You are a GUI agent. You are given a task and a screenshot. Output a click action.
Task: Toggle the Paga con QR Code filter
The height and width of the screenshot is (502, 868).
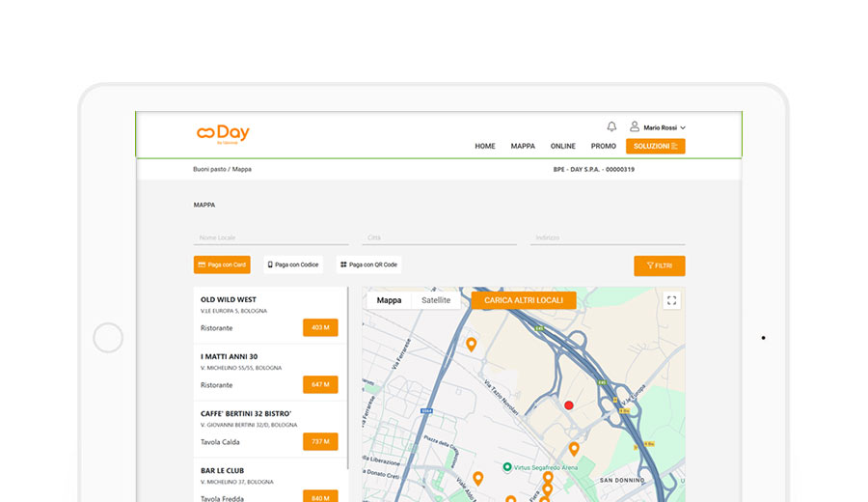(368, 265)
